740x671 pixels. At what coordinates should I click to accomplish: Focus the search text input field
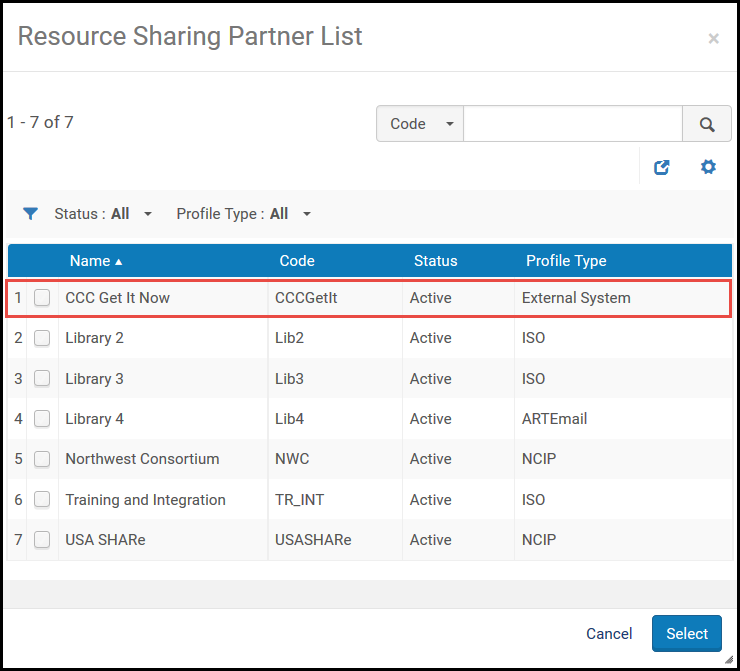pyautogui.click(x=573, y=124)
